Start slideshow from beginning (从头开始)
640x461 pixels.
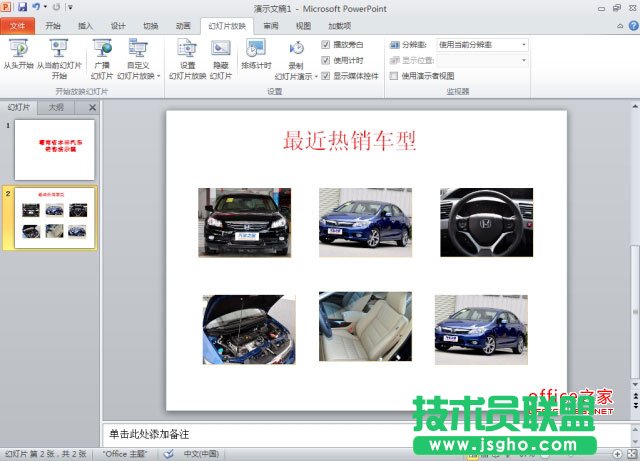coord(19,53)
